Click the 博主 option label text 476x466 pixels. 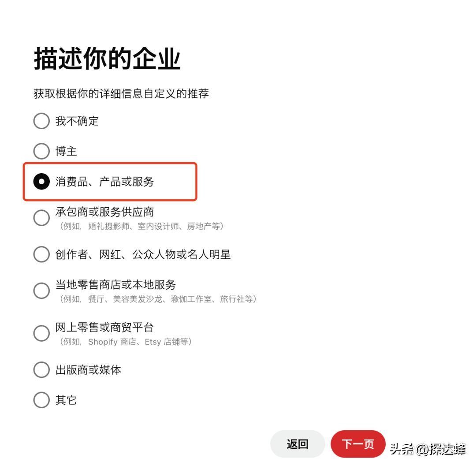click(66, 151)
